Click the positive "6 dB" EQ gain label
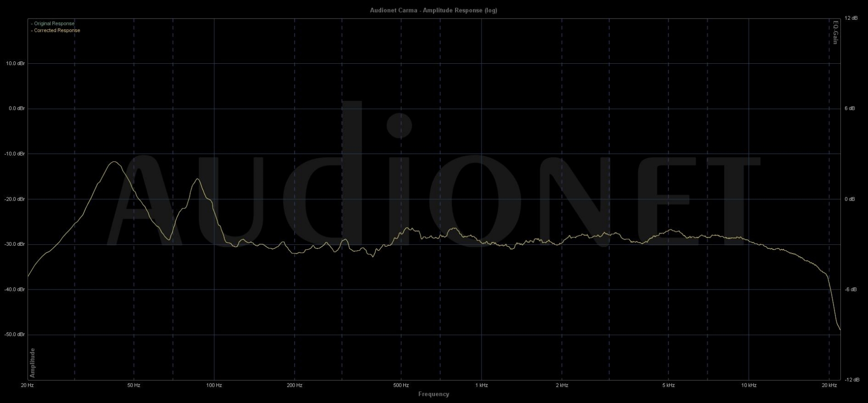 point(850,108)
